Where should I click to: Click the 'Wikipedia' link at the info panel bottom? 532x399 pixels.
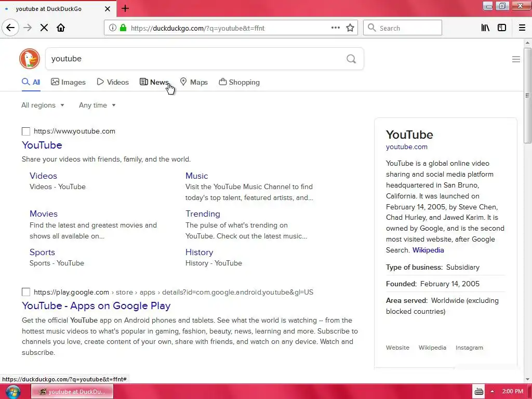click(432, 348)
